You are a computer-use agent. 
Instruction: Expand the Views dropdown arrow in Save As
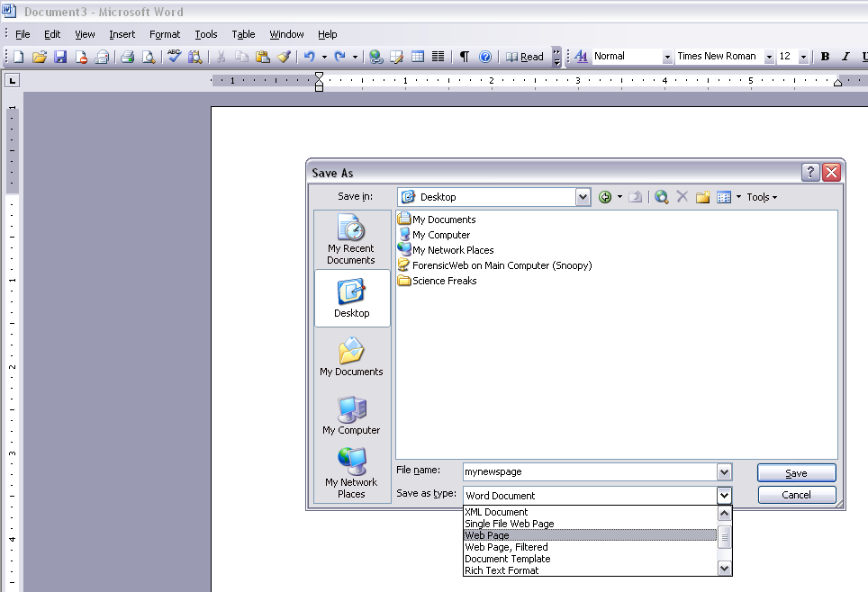(738, 197)
